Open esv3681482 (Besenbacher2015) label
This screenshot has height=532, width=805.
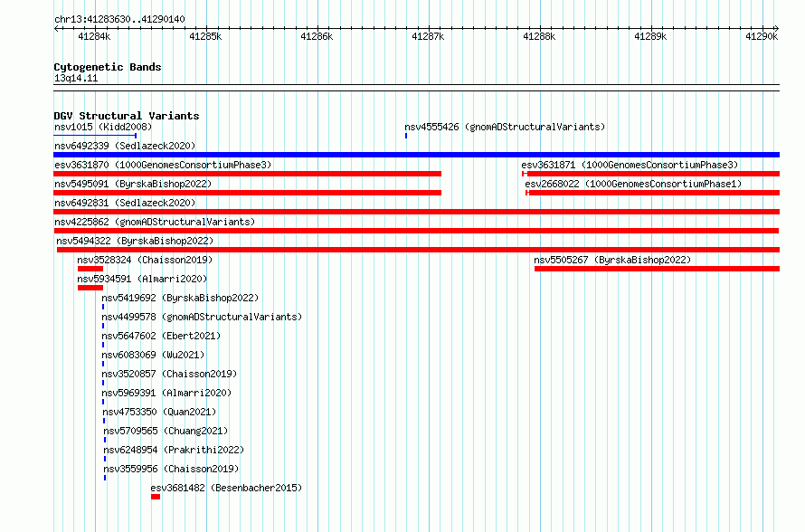tap(226, 488)
